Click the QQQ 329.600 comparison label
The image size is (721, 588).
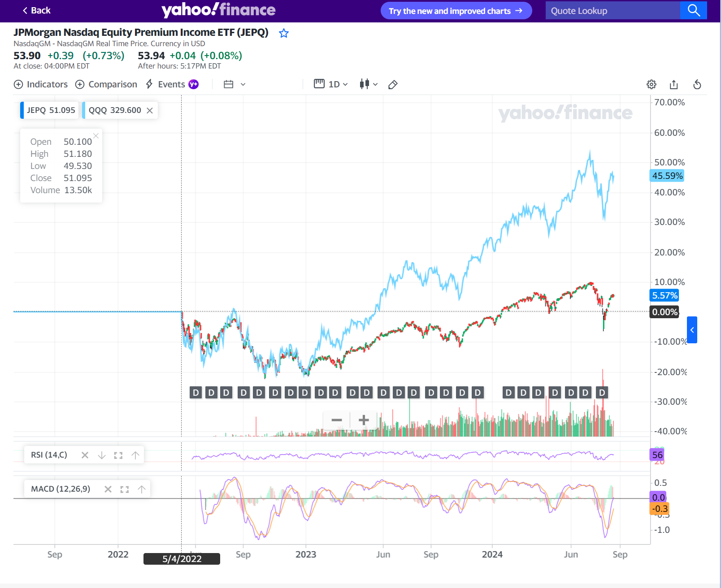click(x=115, y=110)
